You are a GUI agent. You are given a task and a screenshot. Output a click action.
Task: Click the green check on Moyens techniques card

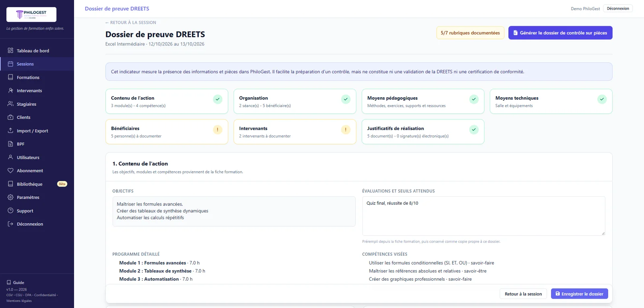point(602,99)
